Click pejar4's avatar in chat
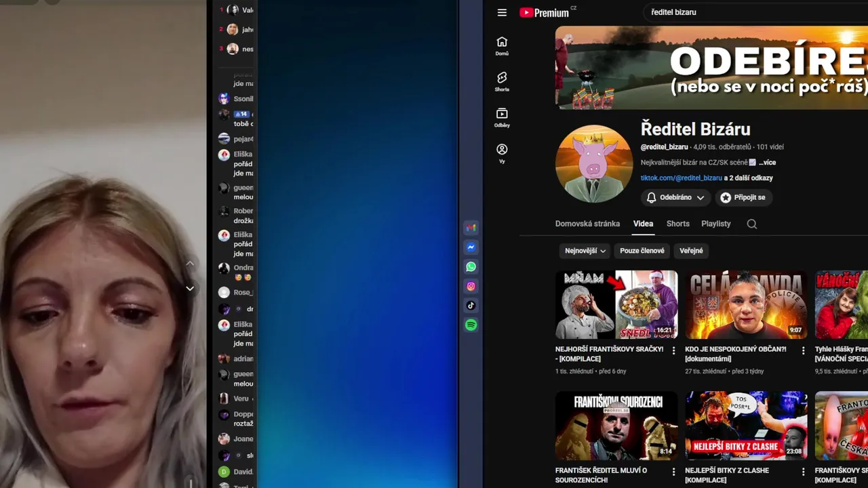Screen dimensions: 868x488 tap(224, 139)
